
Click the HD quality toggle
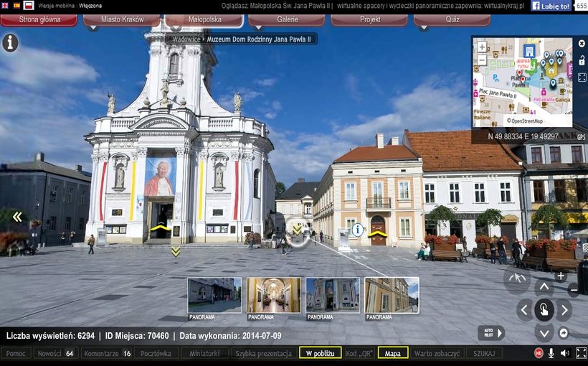tap(539, 353)
